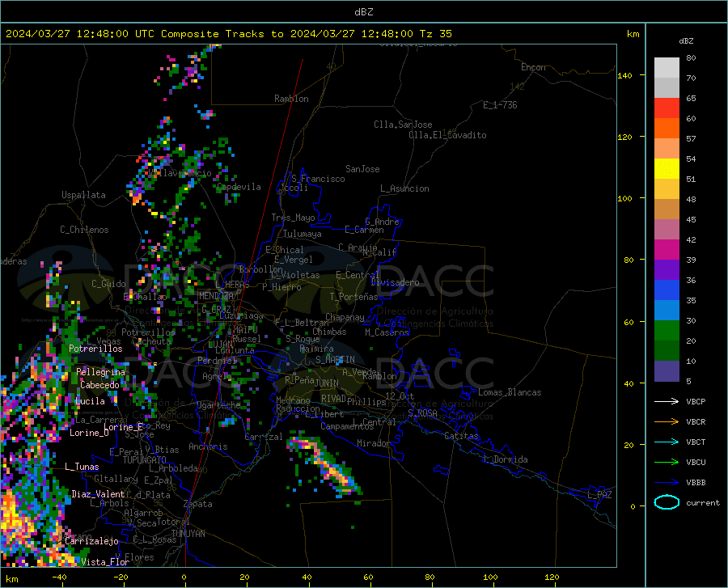The height and width of the screenshot is (588, 728).
Task: Click the 'Catitas' map label
Action: 461,436
